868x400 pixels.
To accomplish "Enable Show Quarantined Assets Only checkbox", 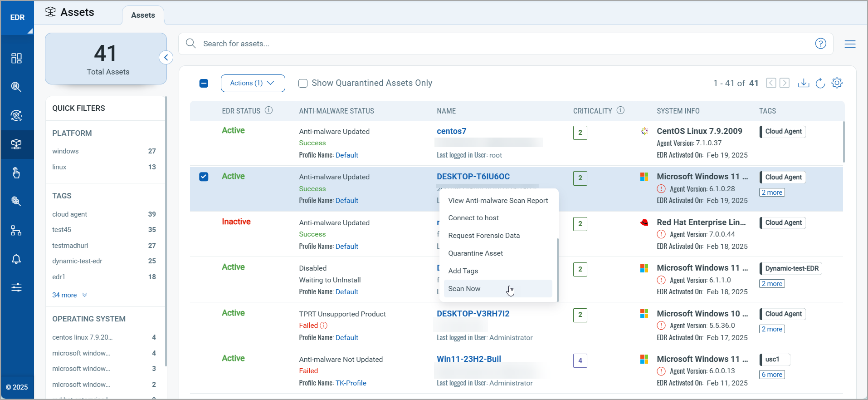I will [303, 83].
